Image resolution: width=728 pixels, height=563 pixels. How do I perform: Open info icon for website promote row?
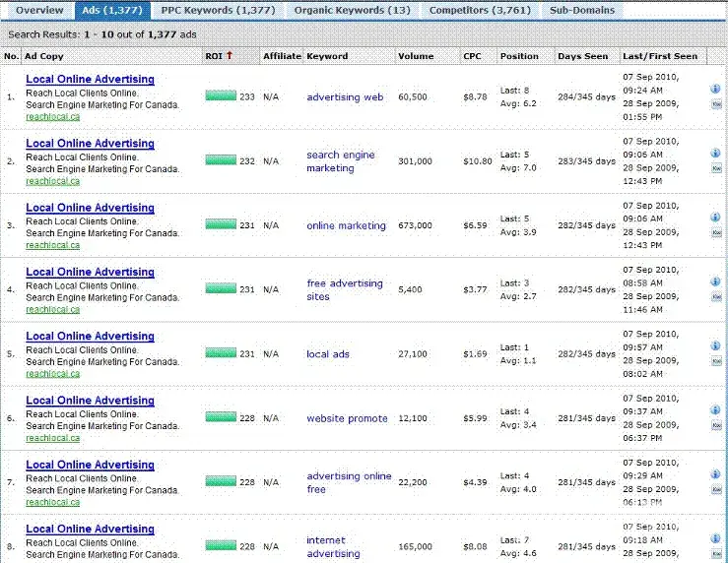[x=715, y=410]
